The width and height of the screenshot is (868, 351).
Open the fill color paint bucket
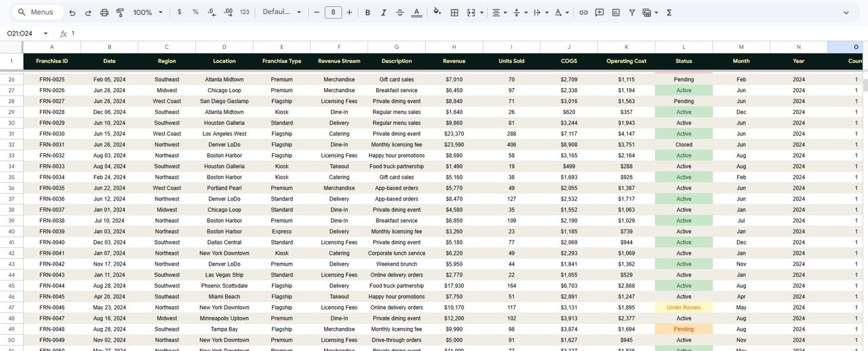click(437, 12)
